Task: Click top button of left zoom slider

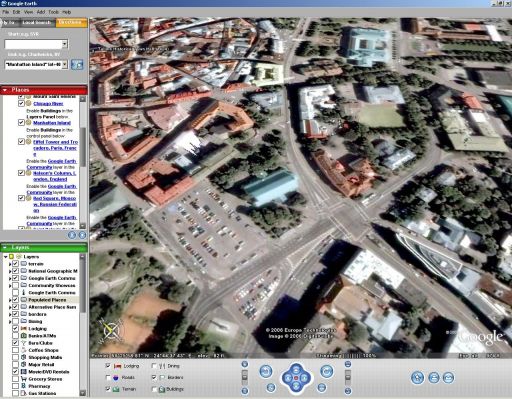Action: pyautogui.click(x=245, y=364)
